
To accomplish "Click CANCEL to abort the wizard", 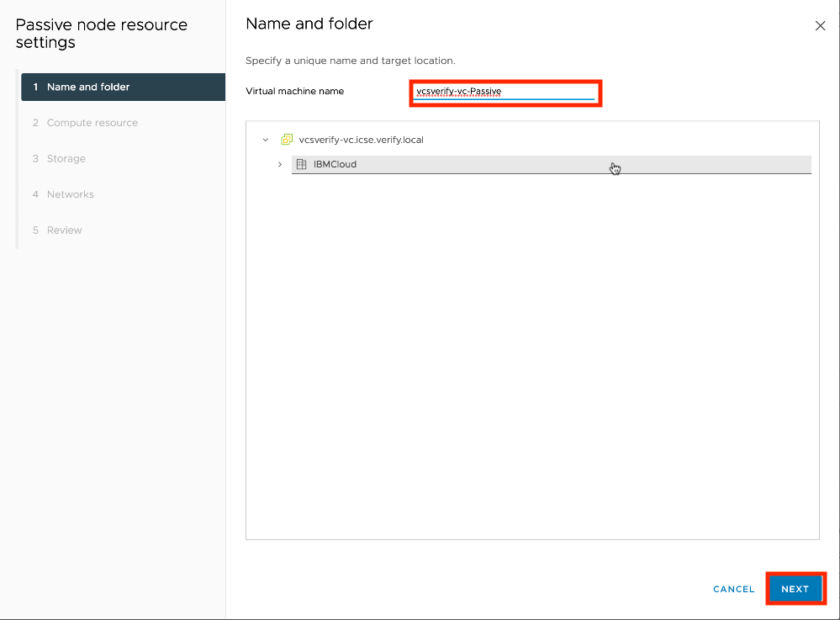I will (x=733, y=589).
